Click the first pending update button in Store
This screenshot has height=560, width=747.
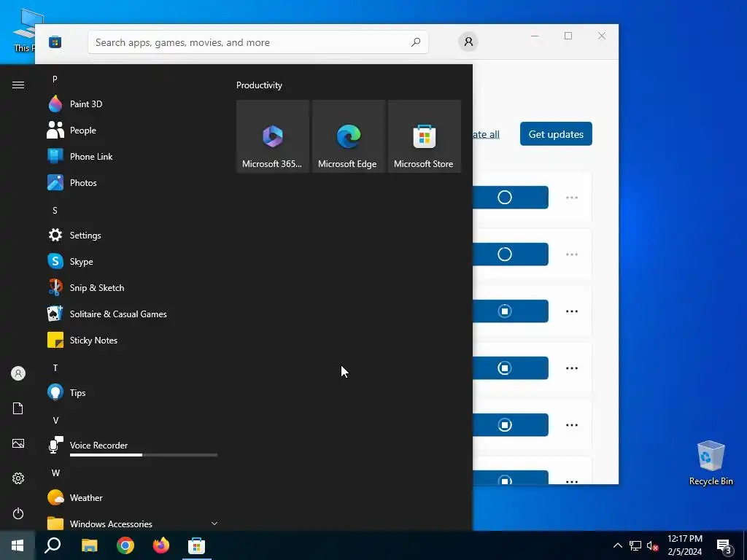click(510, 197)
